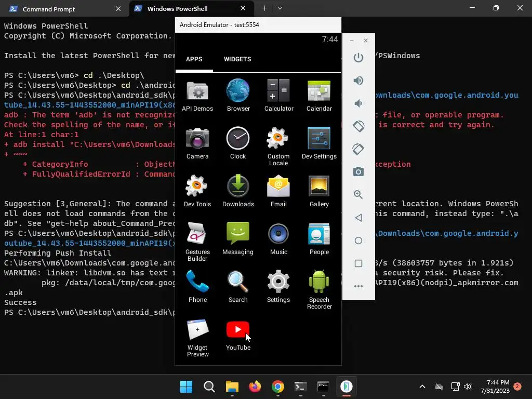The image size is (532, 399).
Task: Open the console window taskbar icon
Action: coord(323,387)
